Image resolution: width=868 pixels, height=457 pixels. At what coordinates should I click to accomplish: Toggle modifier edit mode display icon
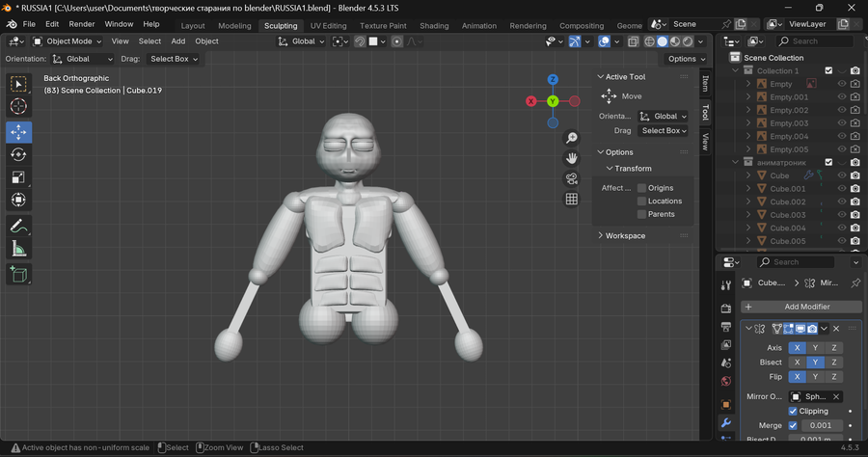tap(789, 329)
